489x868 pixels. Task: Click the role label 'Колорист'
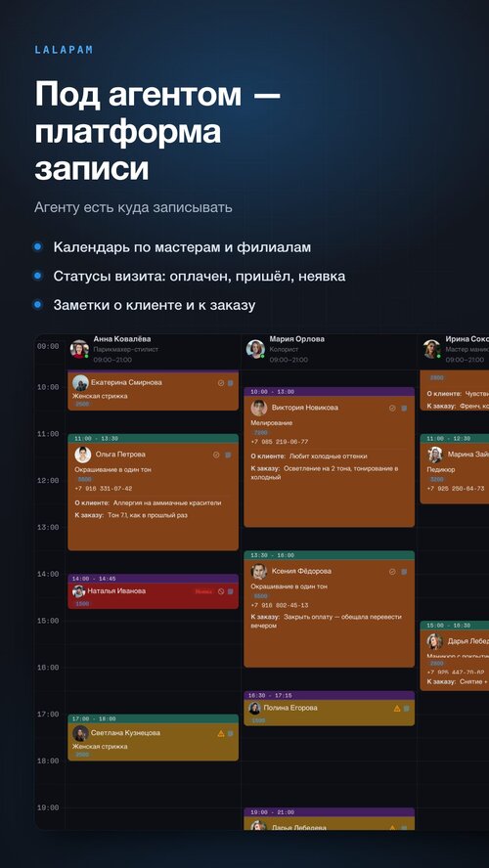pyautogui.click(x=284, y=350)
